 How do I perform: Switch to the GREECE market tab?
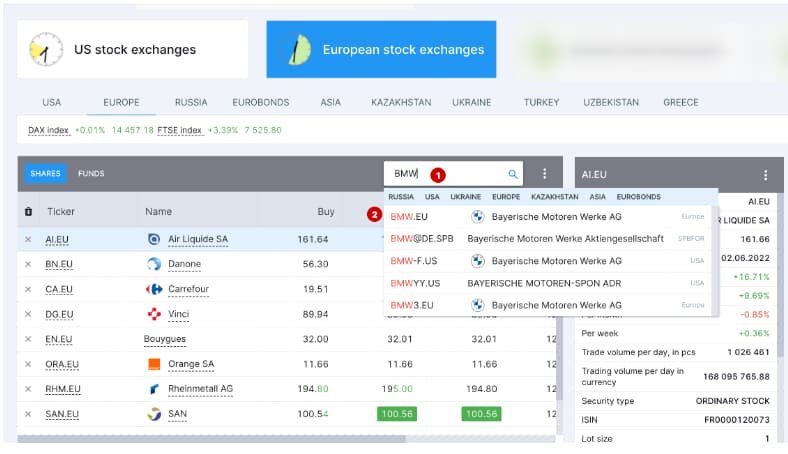tap(681, 103)
